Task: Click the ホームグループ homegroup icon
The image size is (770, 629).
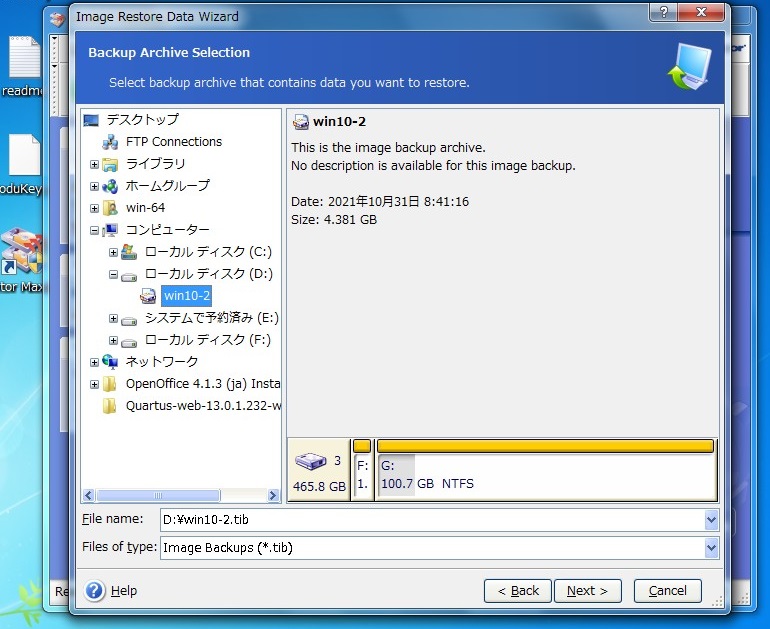Action: pos(110,186)
